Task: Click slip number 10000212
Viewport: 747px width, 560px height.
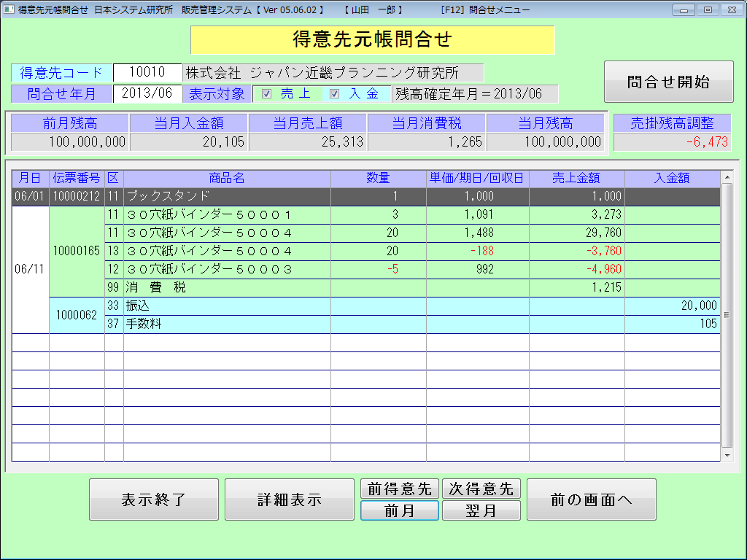Action: (x=77, y=196)
